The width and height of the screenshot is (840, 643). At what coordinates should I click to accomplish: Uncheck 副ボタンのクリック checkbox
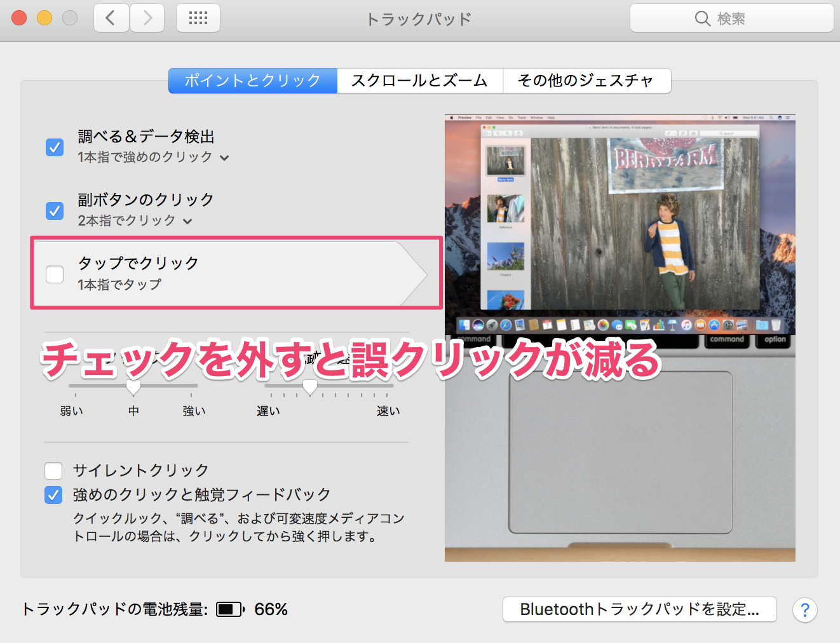coord(55,210)
